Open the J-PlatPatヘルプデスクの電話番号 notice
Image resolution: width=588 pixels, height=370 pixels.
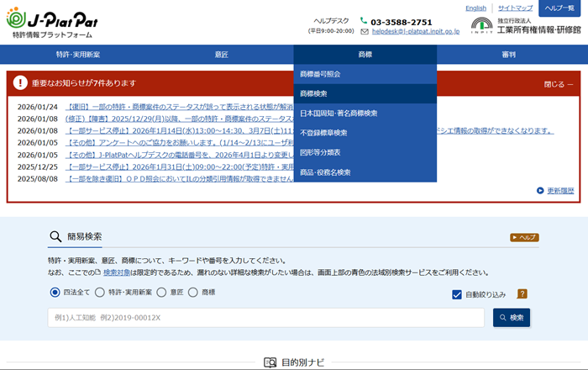coord(179,155)
